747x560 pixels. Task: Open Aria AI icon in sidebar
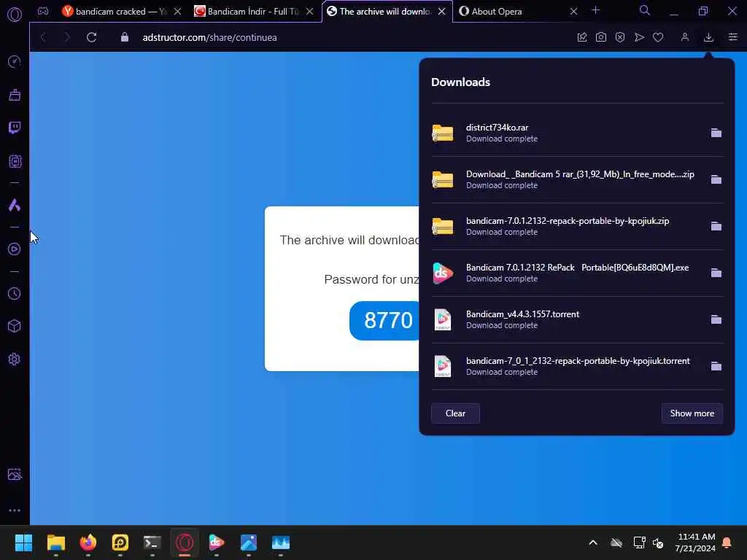tap(15, 205)
